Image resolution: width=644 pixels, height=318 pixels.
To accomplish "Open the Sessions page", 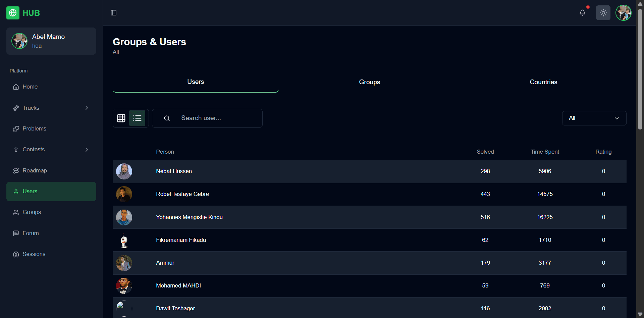I will 34,254.
